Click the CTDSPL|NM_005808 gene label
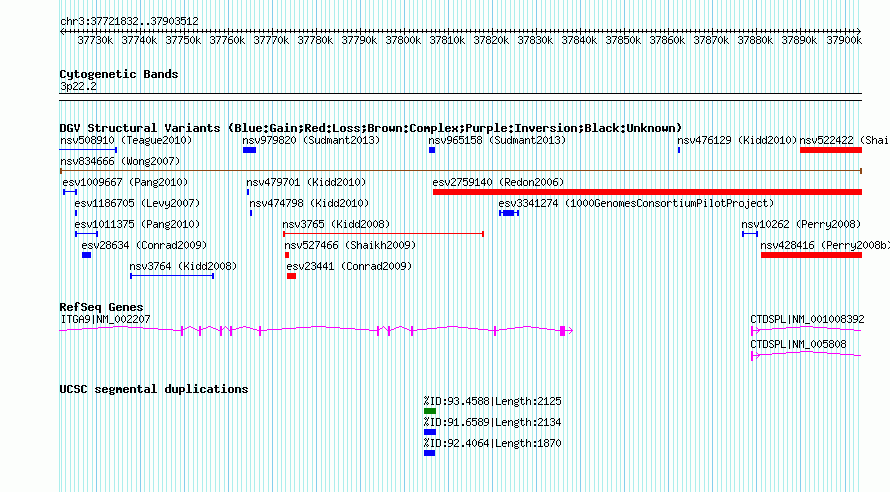 pos(798,344)
